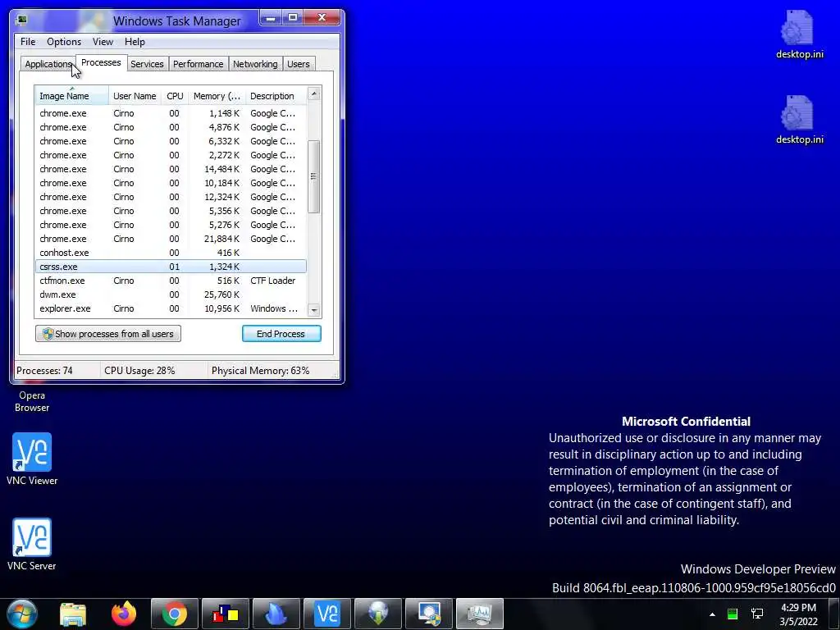Click Show processes from all users

108,334
